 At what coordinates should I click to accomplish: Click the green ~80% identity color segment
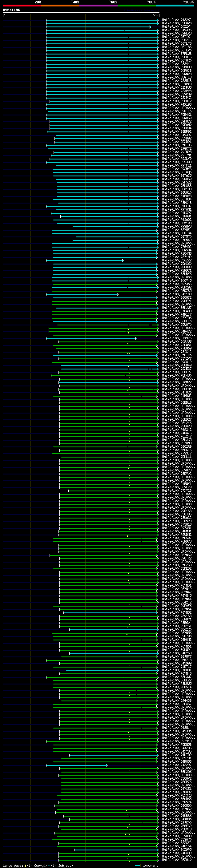click(136, 6)
